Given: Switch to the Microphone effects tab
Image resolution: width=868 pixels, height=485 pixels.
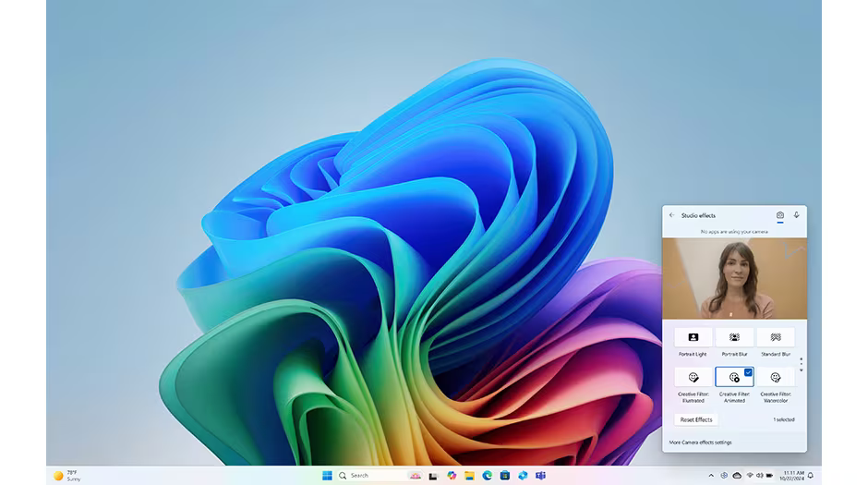Looking at the screenshot, I should click(796, 215).
